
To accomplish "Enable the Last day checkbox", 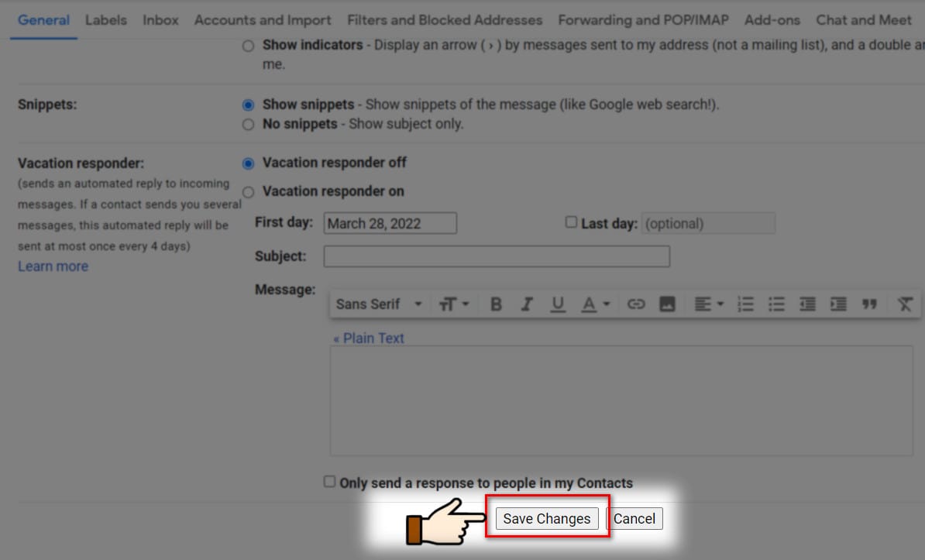I will [571, 222].
